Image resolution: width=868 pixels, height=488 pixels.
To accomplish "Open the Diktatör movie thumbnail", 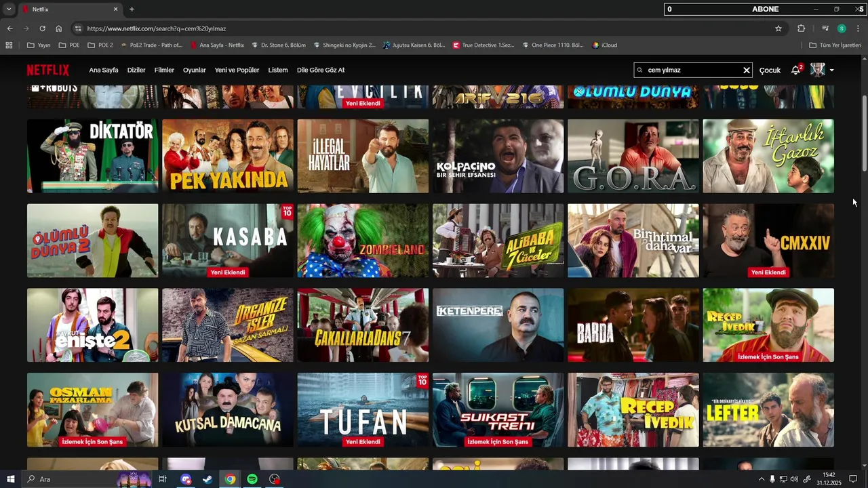I will click(93, 156).
